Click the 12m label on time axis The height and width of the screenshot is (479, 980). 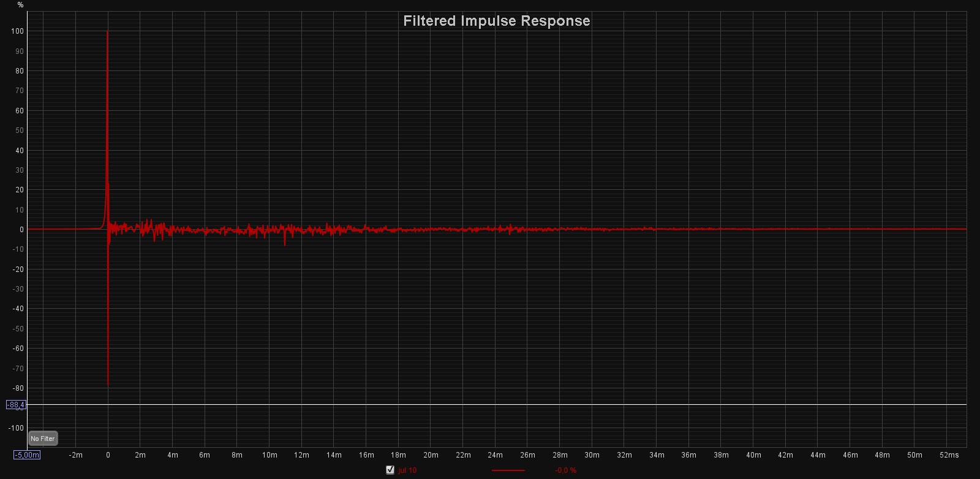pyautogui.click(x=301, y=455)
